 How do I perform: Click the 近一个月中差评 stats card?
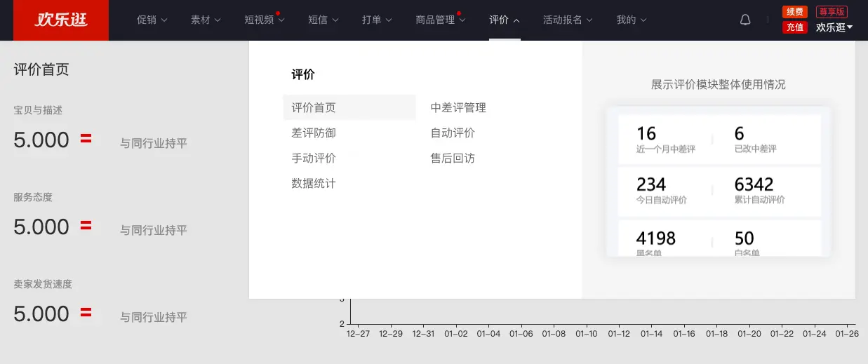click(665, 139)
